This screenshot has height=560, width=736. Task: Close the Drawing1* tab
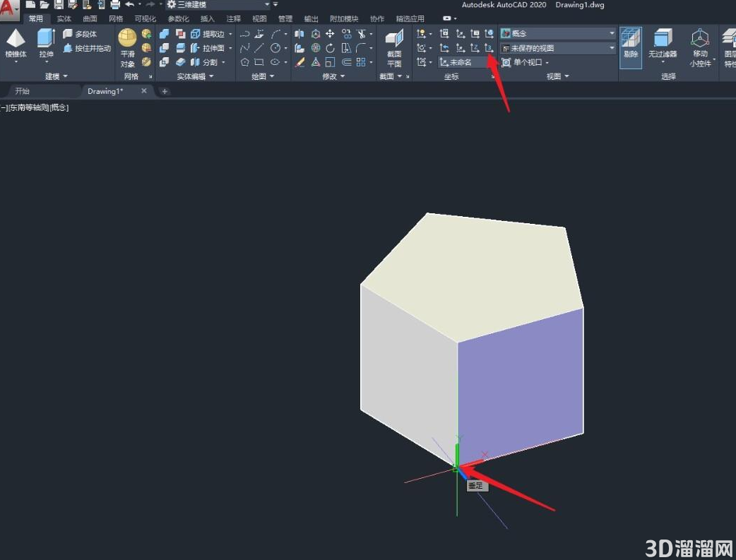click(x=144, y=90)
